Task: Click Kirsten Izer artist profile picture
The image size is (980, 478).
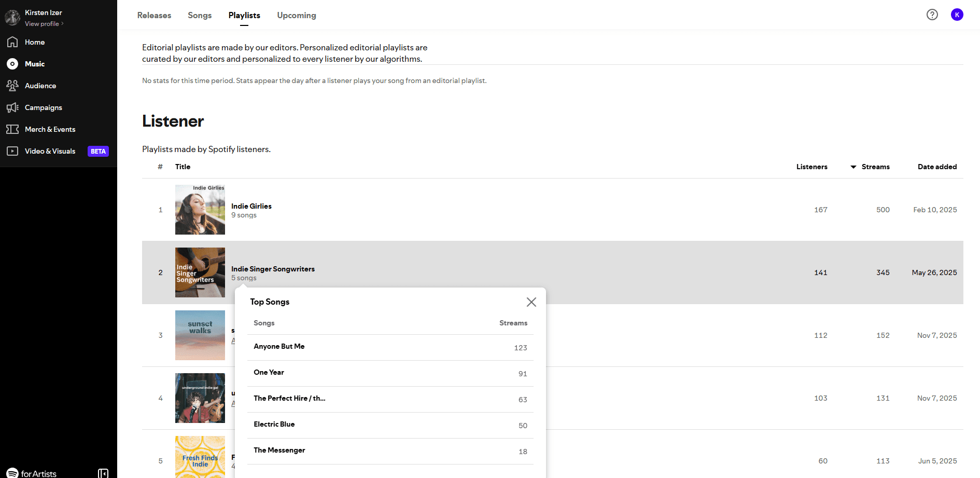Action: 12,17
